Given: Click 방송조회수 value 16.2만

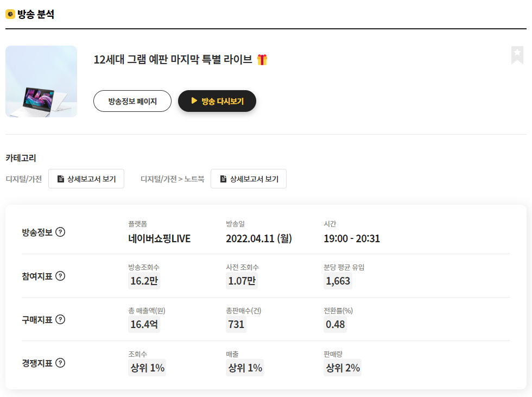Looking at the screenshot, I should 144,281.
